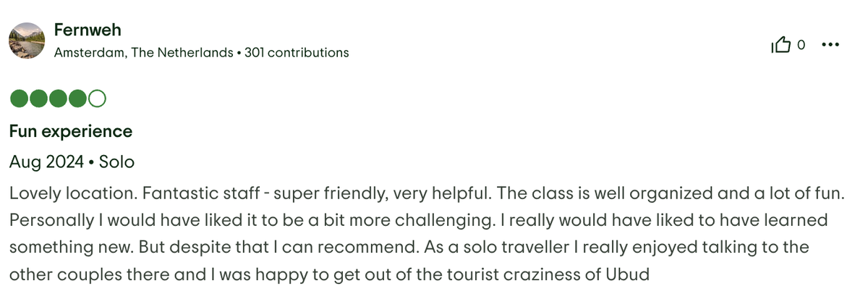Click the line starting something new
The height and width of the screenshot is (294, 868).
point(409,248)
